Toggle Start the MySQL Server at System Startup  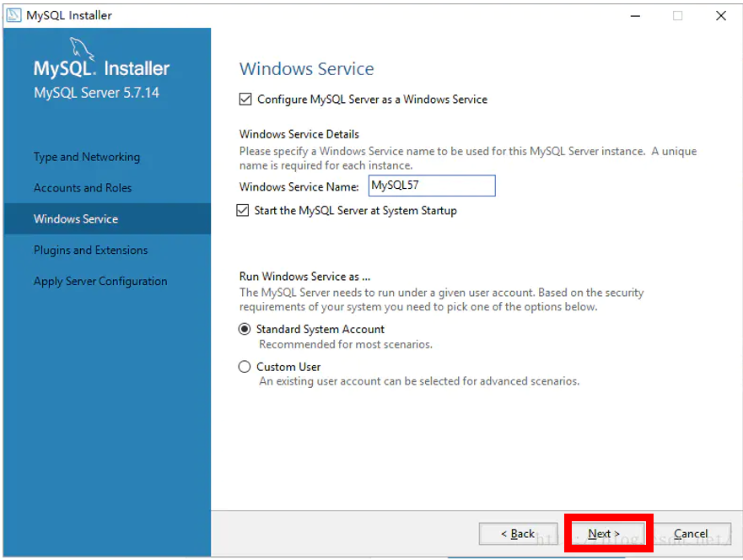(x=245, y=210)
